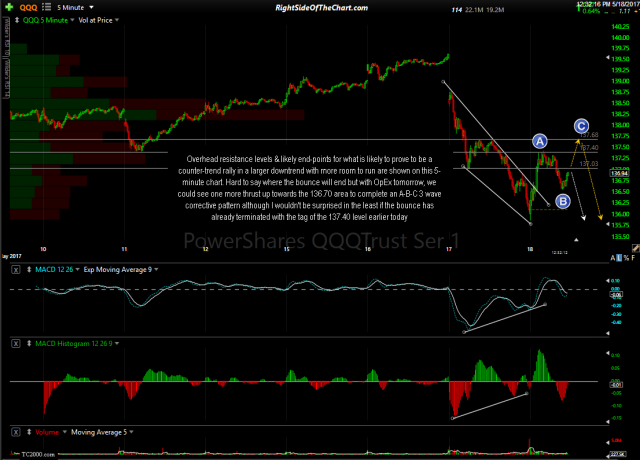Viewport: 640px width, 460px height.
Task: Click the date label 11 on time axis
Action: coord(124,249)
